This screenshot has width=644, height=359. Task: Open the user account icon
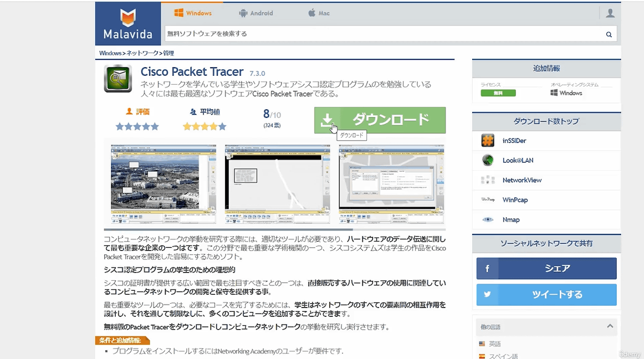(610, 13)
